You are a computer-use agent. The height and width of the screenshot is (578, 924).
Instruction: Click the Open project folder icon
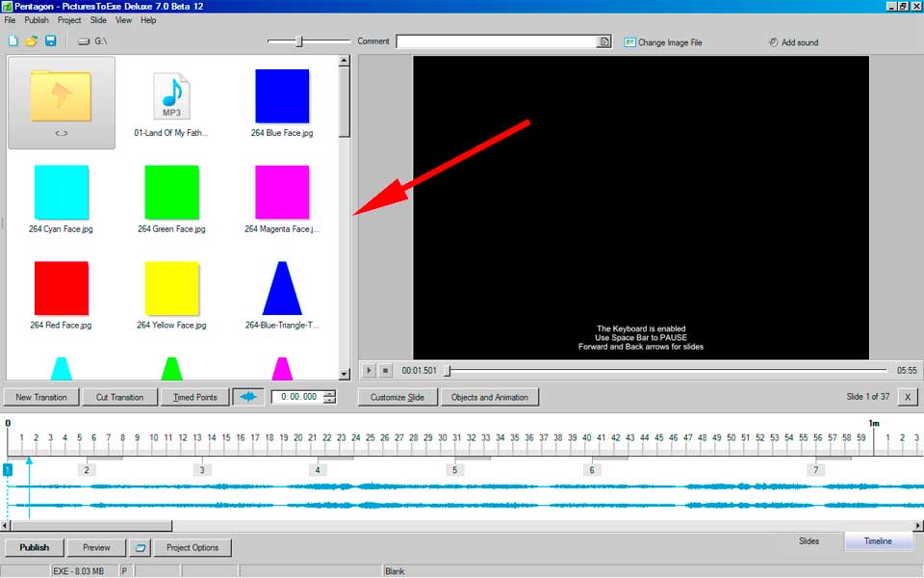31,41
